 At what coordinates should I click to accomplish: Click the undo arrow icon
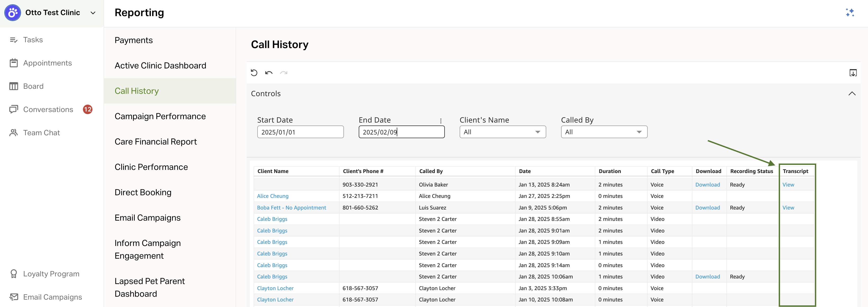tap(269, 73)
